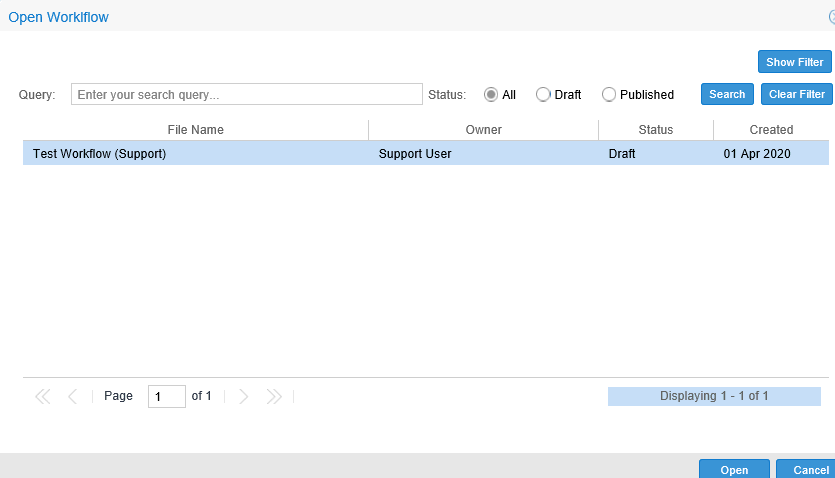Focus the Query search field
This screenshot has width=835, height=478.
(x=247, y=94)
